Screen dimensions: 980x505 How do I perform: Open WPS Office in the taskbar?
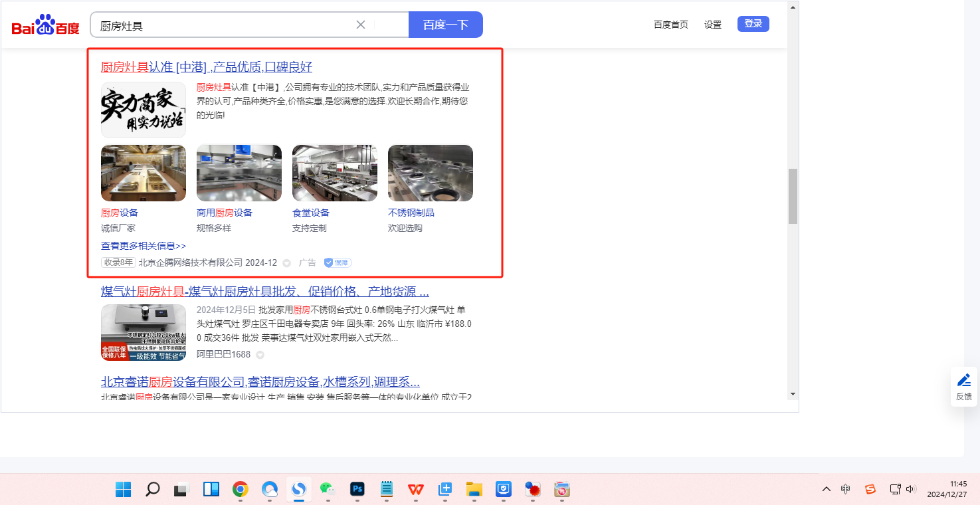click(416, 490)
